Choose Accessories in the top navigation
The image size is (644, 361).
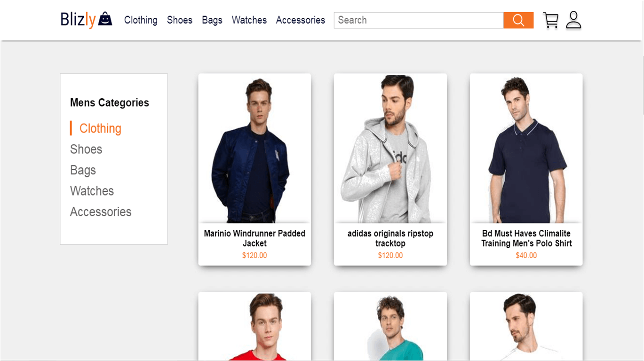click(301, 20)
